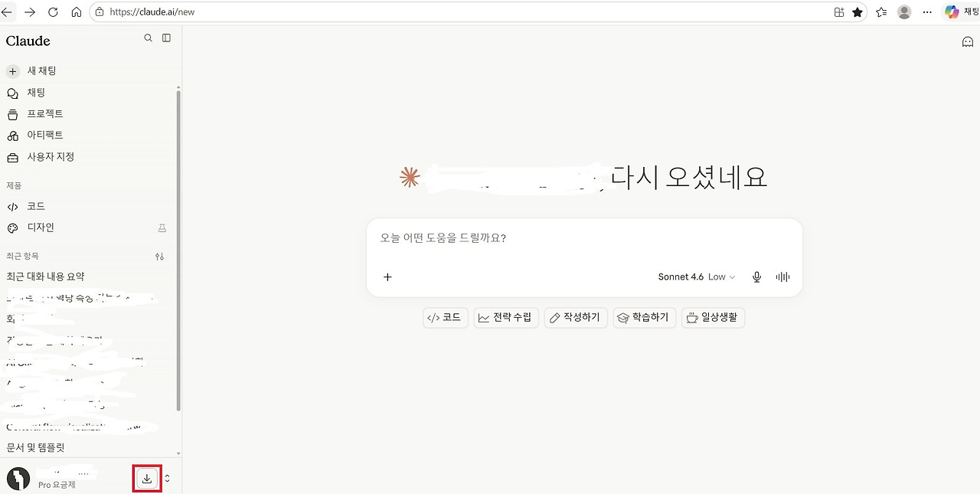Collapse the sidebar with panel toggle
Viewport: 980px width, 494px height.
point(166,38)
